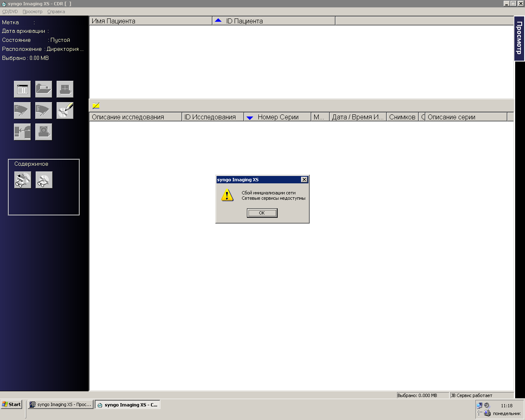The width and height of the screenshot is (525, 420).
Task: Open the Справка menu
Action: pos(56,11)
